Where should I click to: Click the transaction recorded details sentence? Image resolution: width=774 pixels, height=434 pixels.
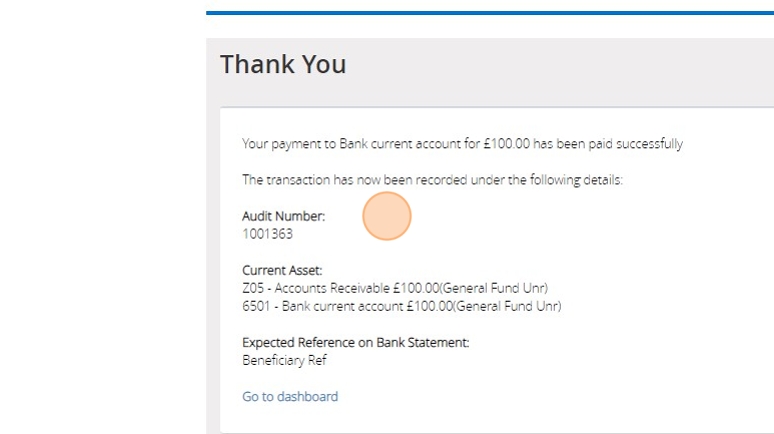click(x=432, y=180)
